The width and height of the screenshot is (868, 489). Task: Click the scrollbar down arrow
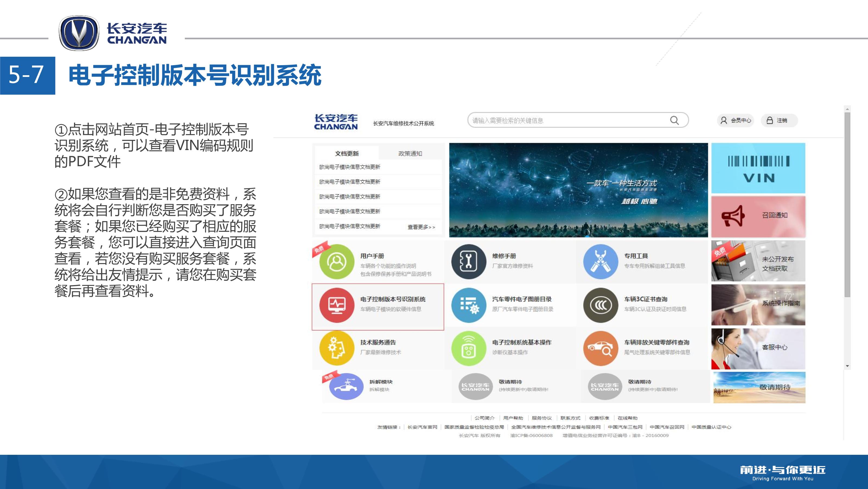(847, 366)
